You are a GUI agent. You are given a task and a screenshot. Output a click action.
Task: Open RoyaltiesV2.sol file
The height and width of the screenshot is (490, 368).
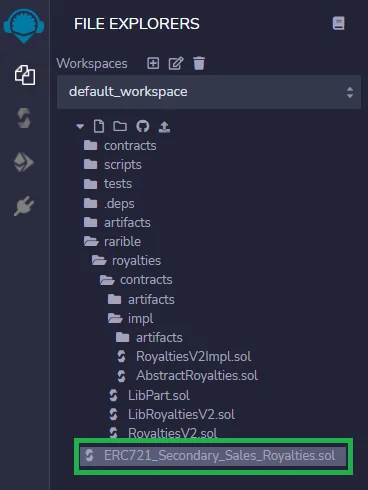tap(172, 433)
